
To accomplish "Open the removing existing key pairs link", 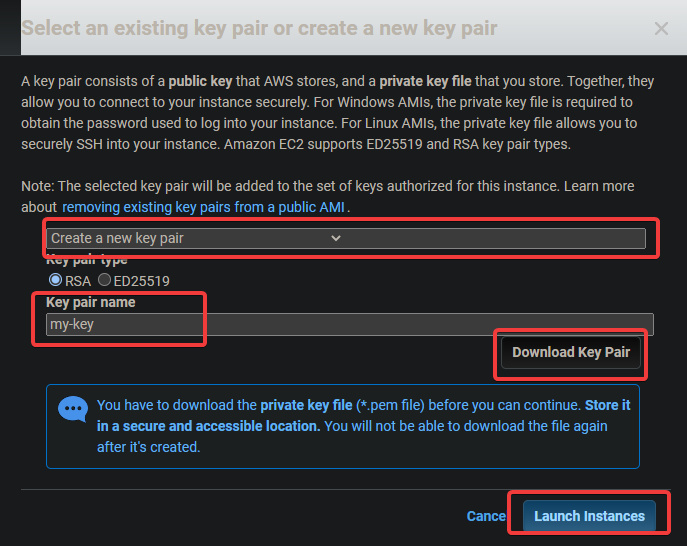I will click(204, 207).
